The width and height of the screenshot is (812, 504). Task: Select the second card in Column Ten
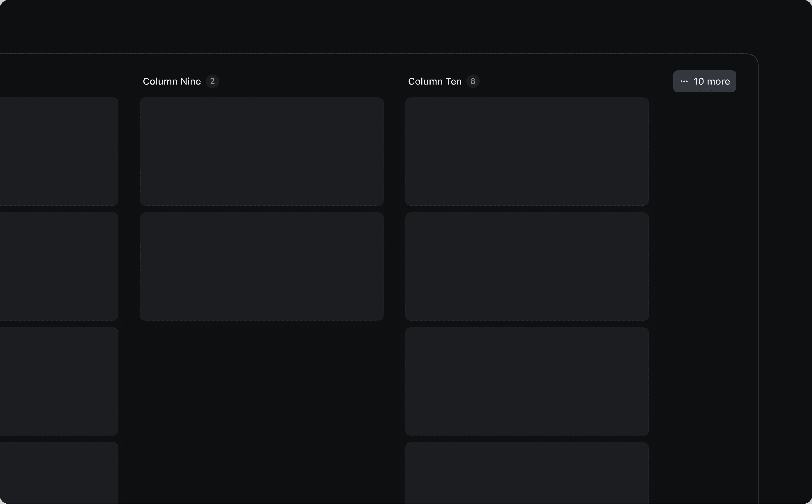coord(527,266)
